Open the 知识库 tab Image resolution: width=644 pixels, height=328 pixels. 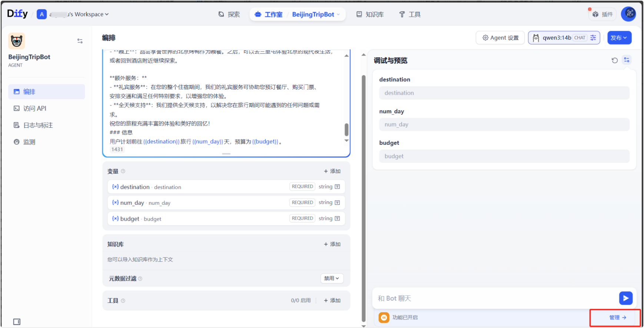(370, 14)
